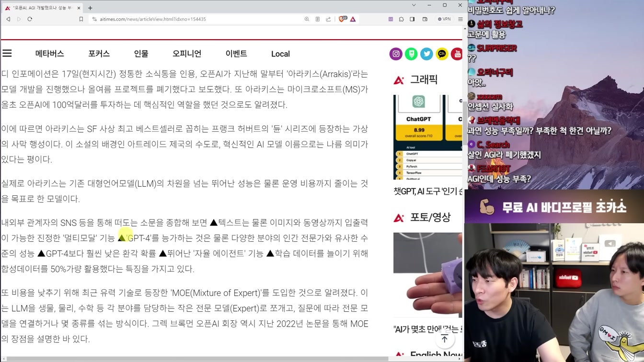The width and height of the screenshot is (644, 362).
Task: Open the "AI가 몇초 만에" headline link
Action: point(428,329)
